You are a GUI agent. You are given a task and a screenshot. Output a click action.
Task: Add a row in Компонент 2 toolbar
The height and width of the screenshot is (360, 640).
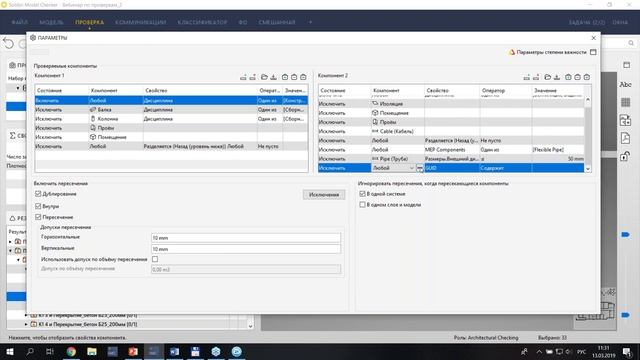(527, 77)
